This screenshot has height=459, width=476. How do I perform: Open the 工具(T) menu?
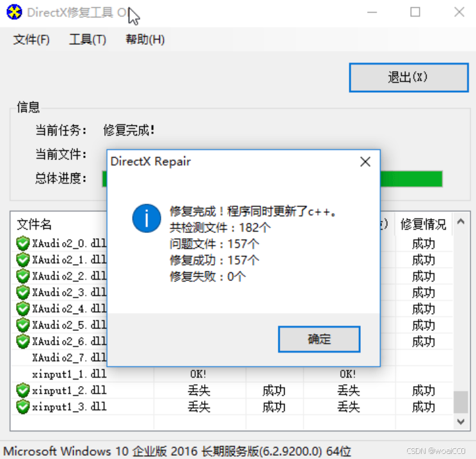point(88,40)
